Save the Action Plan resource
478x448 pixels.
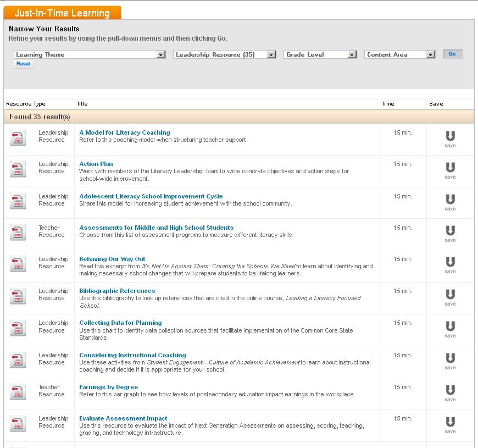point(450,170)
